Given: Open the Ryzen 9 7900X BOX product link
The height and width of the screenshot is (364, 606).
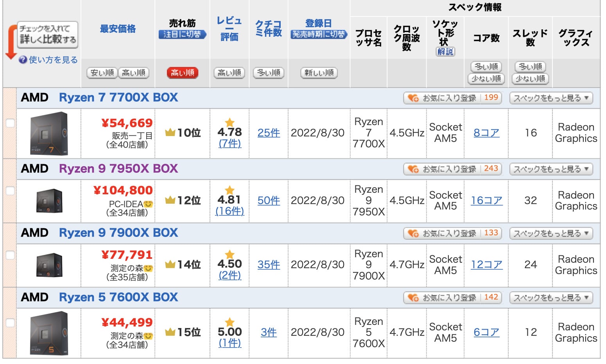Looking at the screenshot, I should pyautogui.click(x=118, y=233).
